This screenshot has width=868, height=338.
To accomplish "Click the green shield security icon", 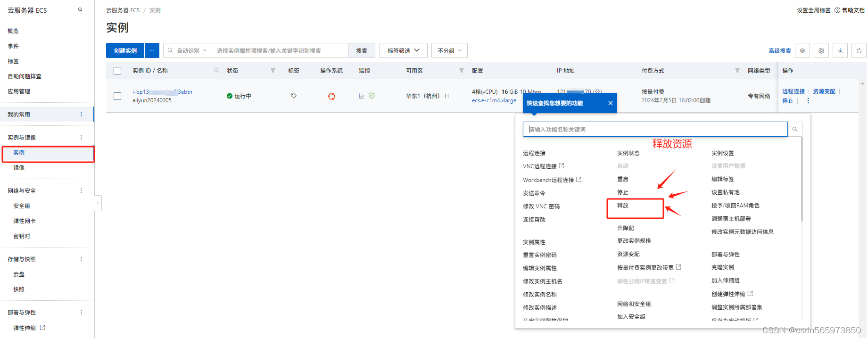I will (x=372, y=96).
